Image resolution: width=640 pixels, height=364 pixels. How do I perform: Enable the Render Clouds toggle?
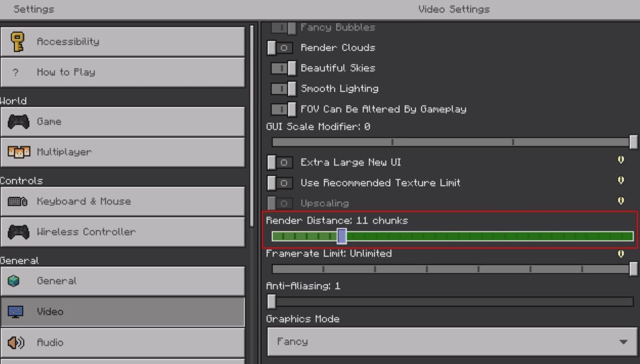pos(280,48)
